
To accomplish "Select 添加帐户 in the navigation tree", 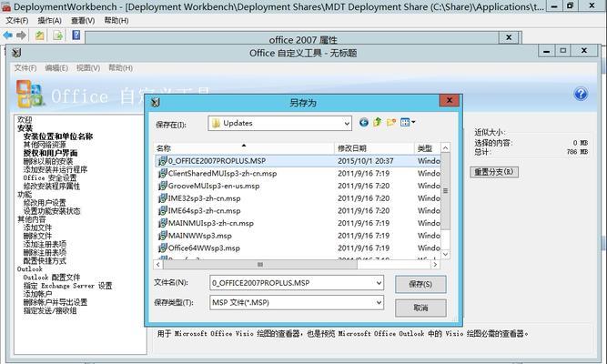I will pos(37,294).
